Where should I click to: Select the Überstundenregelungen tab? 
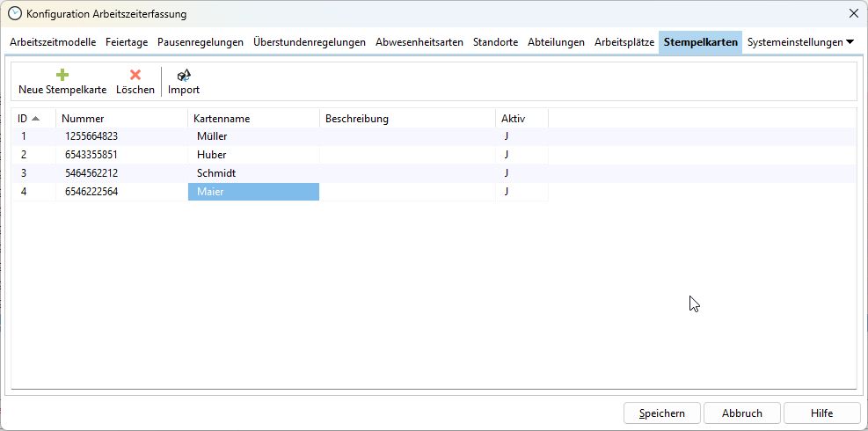(x=309, y=42)
